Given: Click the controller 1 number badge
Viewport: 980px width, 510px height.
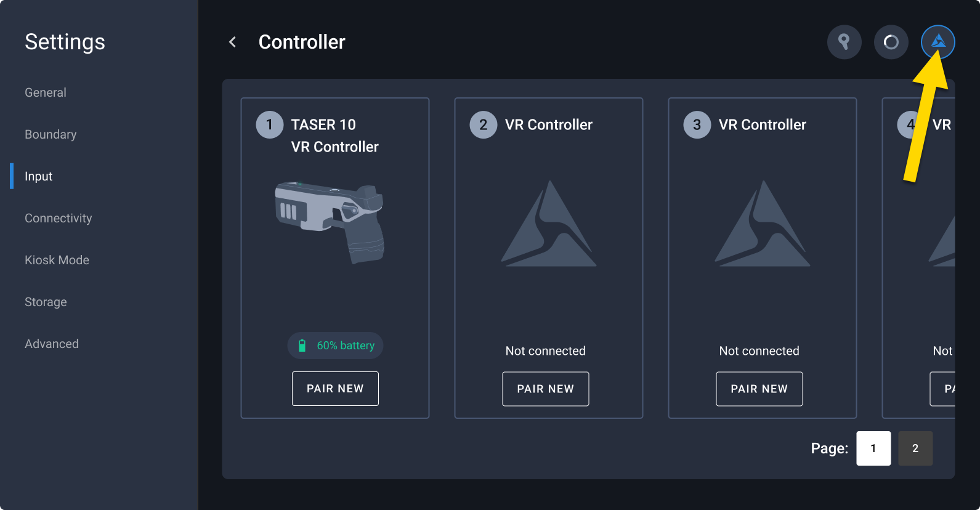Looking at the screenshot, I should [269, 124].
